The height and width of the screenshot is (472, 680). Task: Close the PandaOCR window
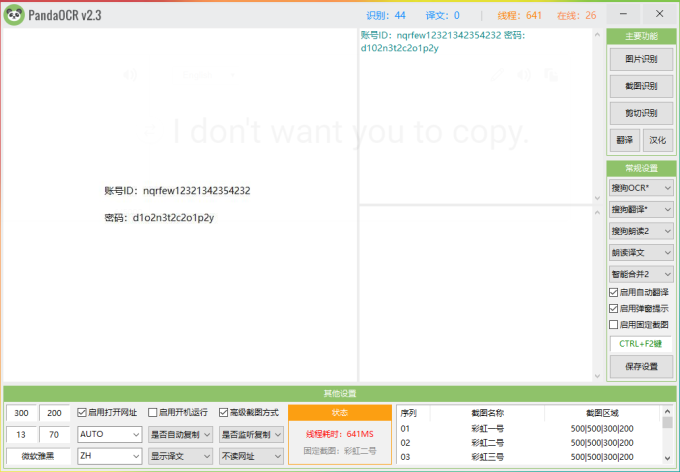pos(659,14)
